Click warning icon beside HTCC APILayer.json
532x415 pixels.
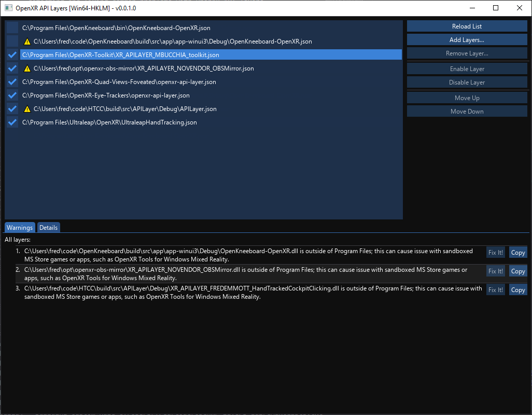click(x=27, y=109)
